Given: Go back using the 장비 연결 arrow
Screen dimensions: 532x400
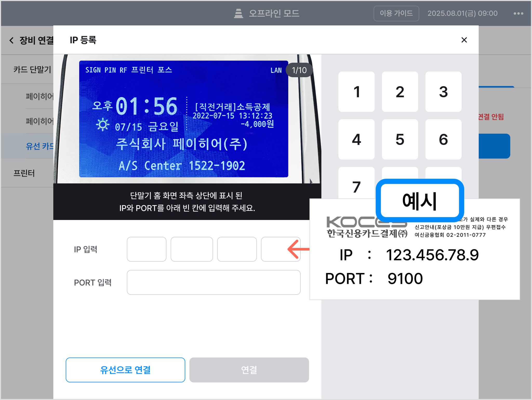Looking at the screenshot, I should [x=11, y=40].
